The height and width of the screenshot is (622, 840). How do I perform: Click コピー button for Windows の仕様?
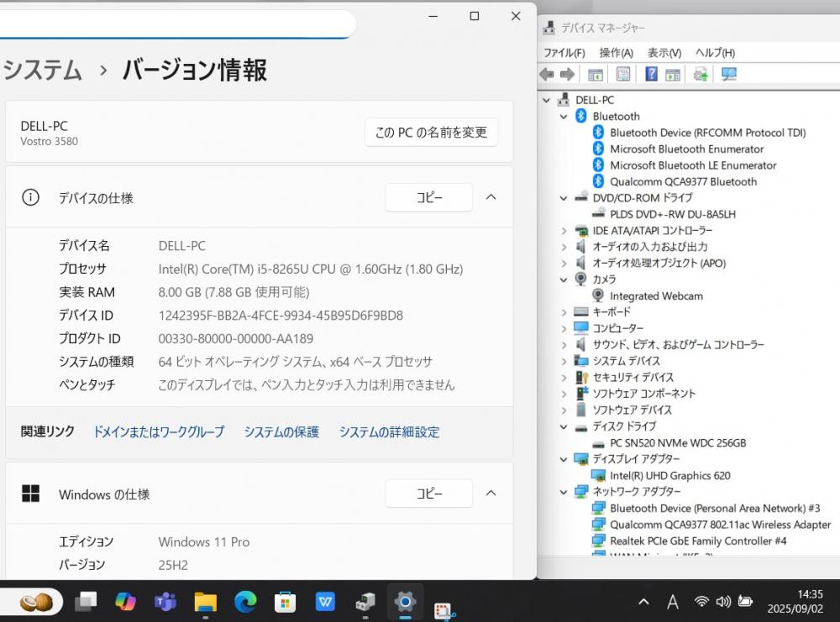click(429, 494)
